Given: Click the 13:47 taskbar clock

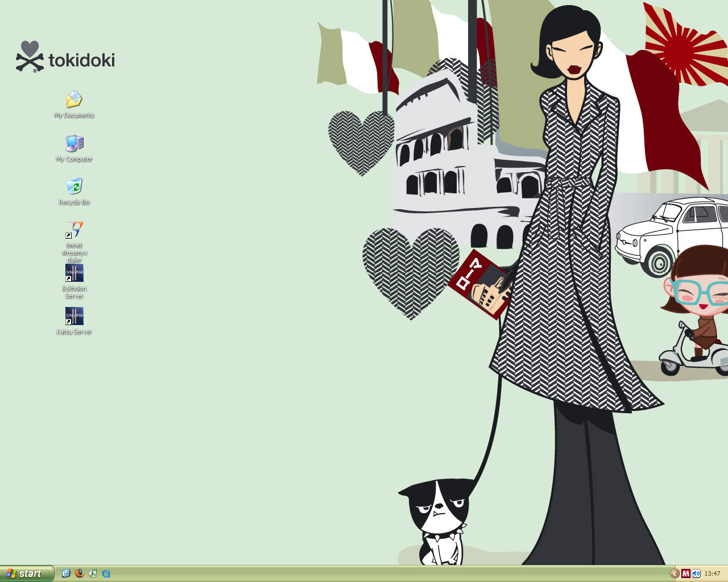Looking at the screenshot, I should pos(712,573).
